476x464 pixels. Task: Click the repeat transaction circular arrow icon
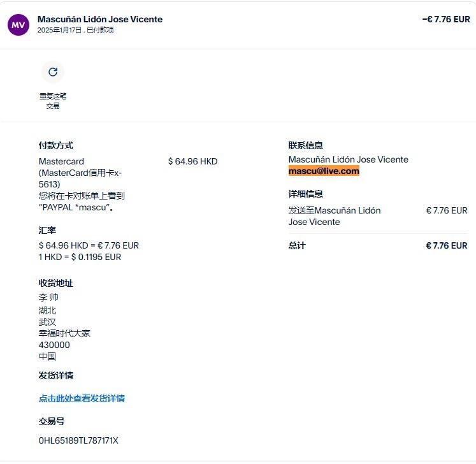point(53,72)
